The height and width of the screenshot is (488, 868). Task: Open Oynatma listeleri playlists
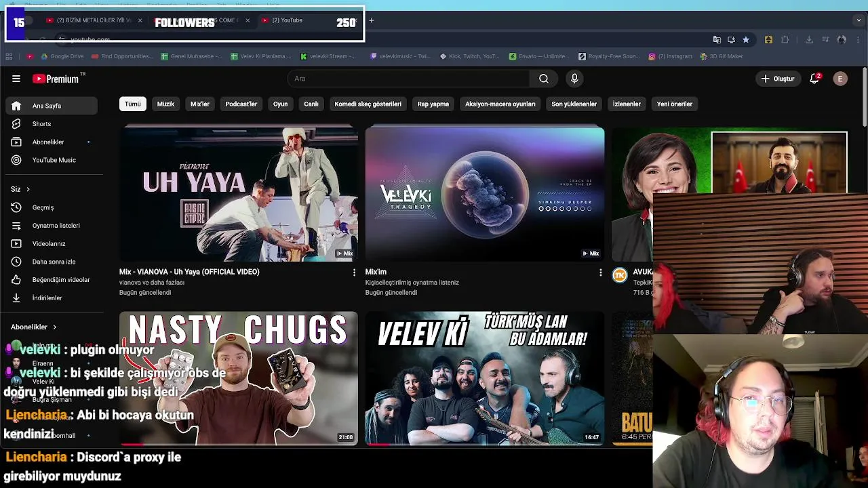pos(52,226)
